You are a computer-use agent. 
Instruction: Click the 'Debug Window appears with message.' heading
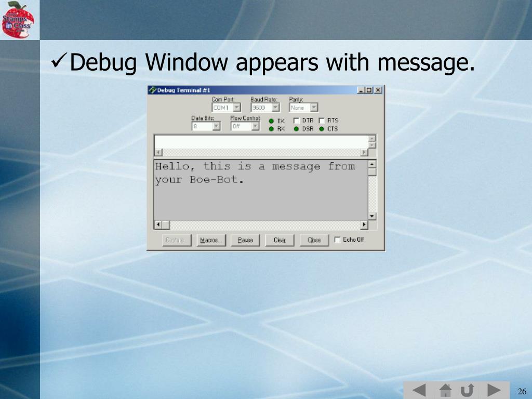272,63
